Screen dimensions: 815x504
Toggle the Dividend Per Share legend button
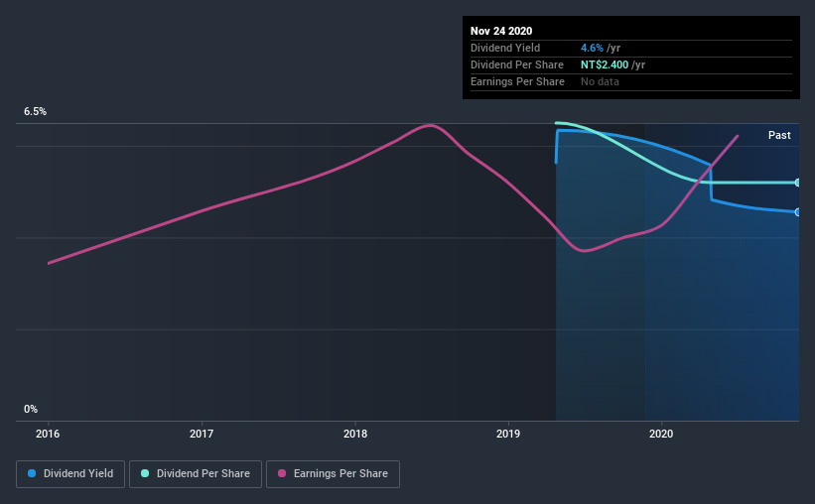196,474
